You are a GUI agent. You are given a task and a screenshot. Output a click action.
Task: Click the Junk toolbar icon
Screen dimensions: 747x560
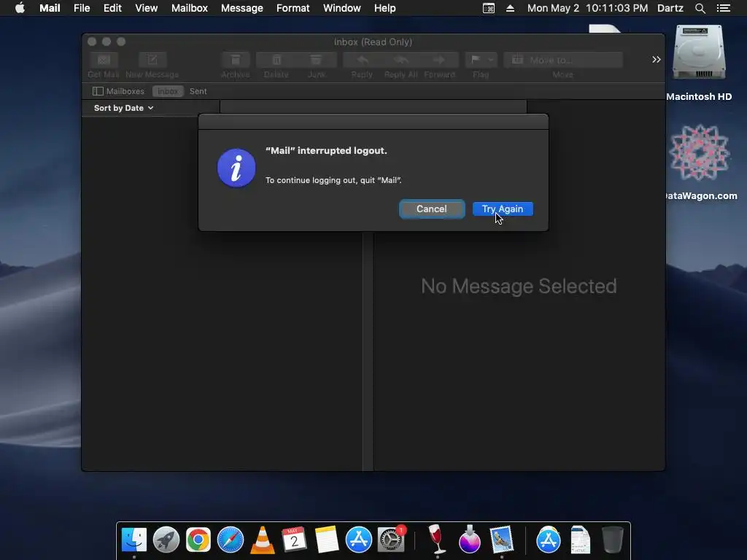tap(317, 60)
